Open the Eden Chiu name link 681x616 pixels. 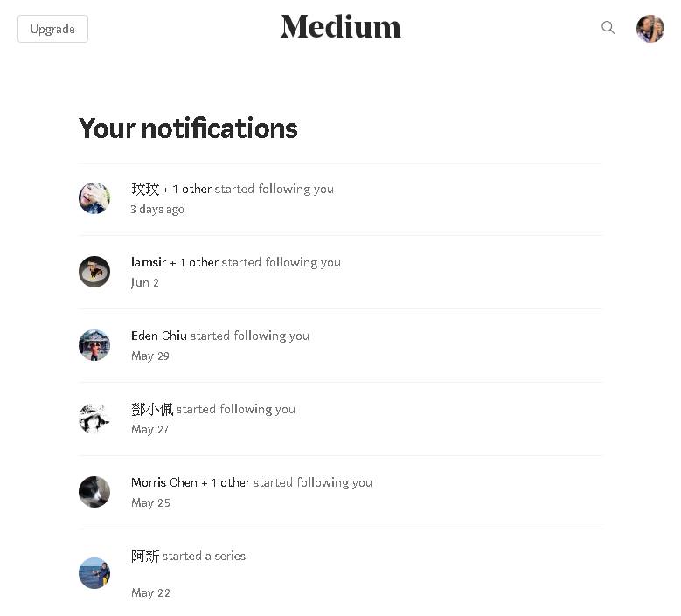coord(159,336)
